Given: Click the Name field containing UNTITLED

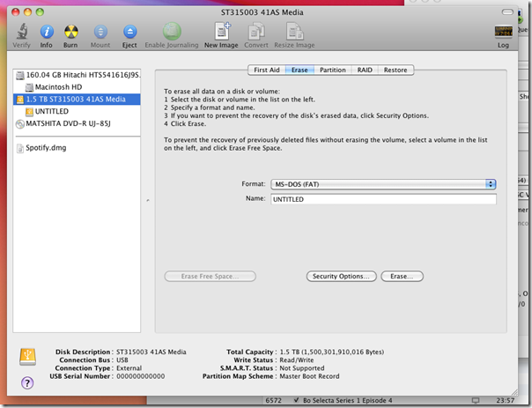Looking at the screenshot, I should pyautogui.click(x=383, y=199).
